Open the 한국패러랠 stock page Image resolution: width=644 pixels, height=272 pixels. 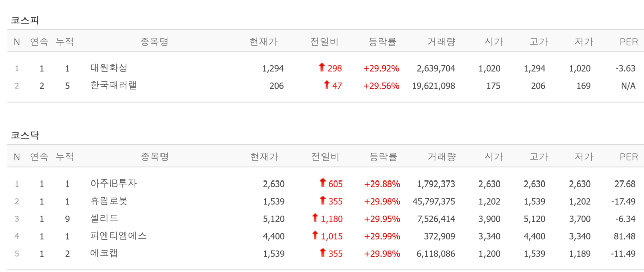coord(114,85)
